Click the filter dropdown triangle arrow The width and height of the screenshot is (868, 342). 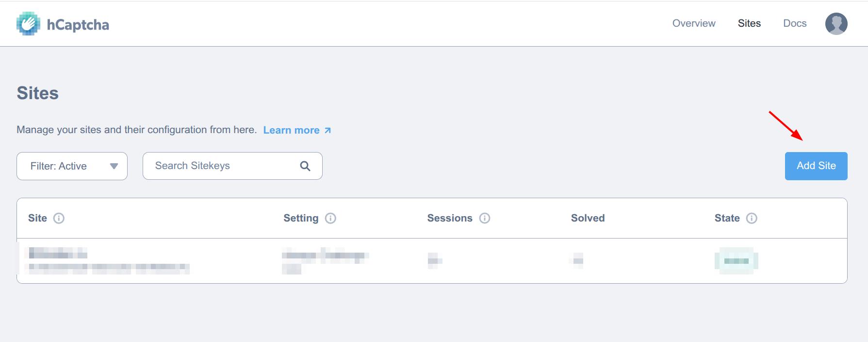point(114,166)
